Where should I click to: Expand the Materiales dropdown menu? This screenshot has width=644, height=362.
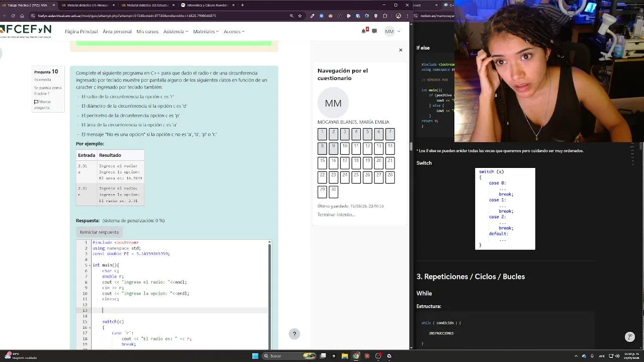point(206,31)
